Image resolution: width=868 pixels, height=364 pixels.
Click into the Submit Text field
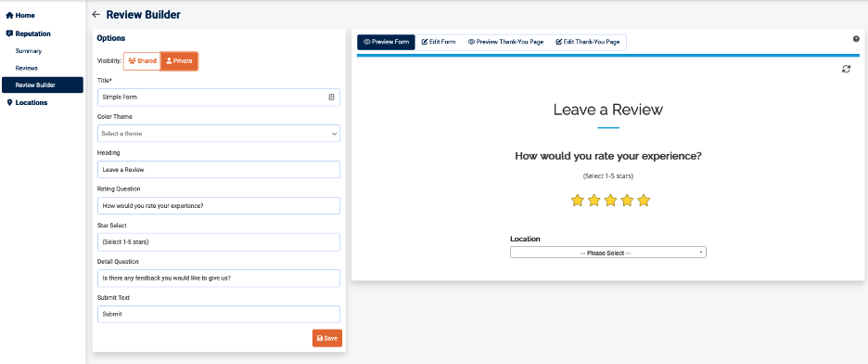coord(218,314)
